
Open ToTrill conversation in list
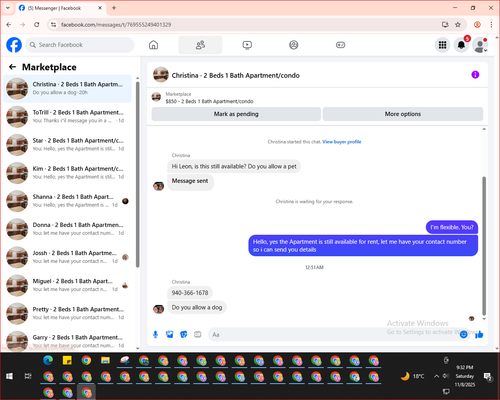(68, 116)
